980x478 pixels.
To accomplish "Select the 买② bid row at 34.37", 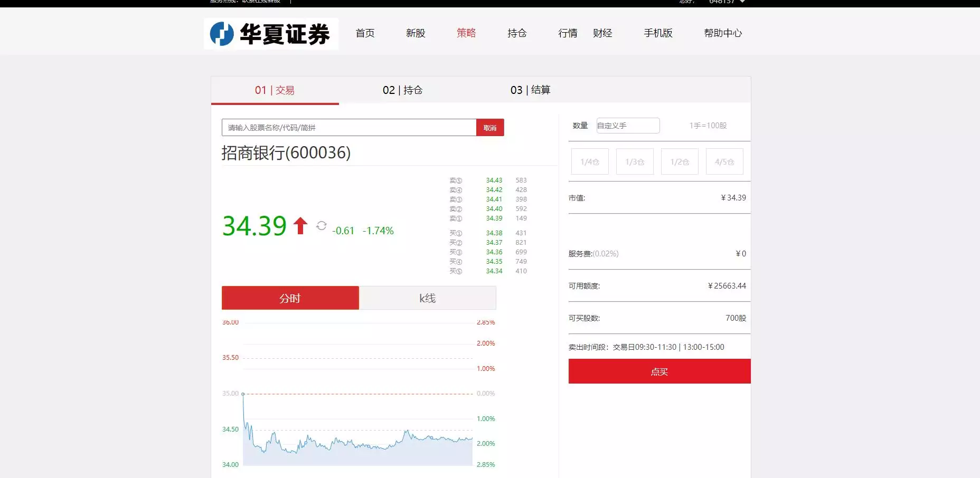I will 488,243.
